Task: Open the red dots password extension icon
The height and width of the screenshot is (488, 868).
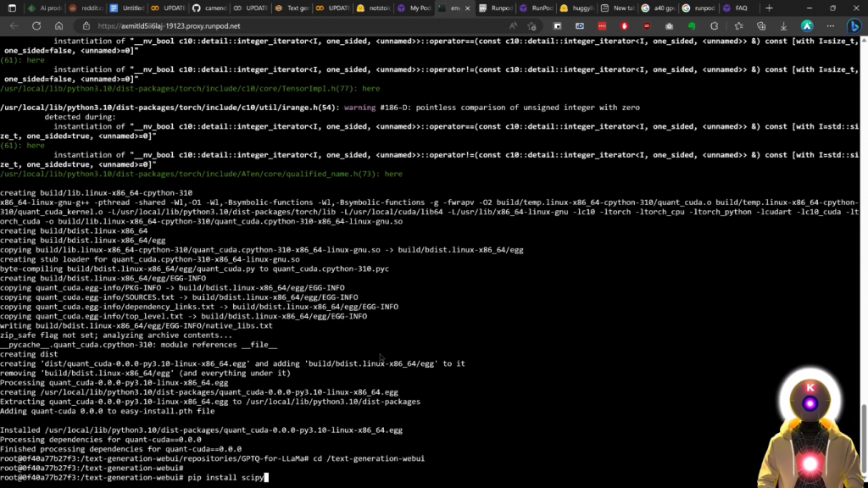Action: [x=603, y=26]
